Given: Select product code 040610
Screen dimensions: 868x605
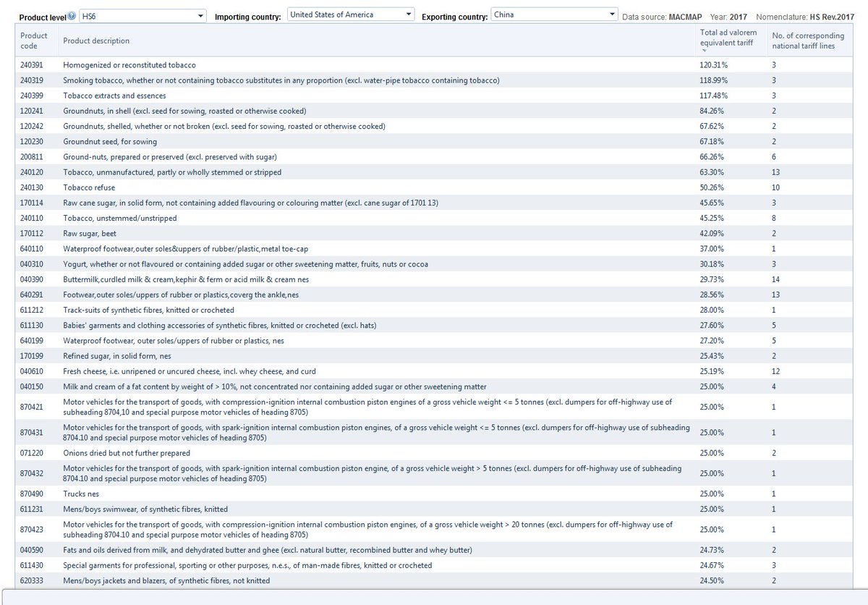Looking at the screenshot, I should [x=32, y=371].
